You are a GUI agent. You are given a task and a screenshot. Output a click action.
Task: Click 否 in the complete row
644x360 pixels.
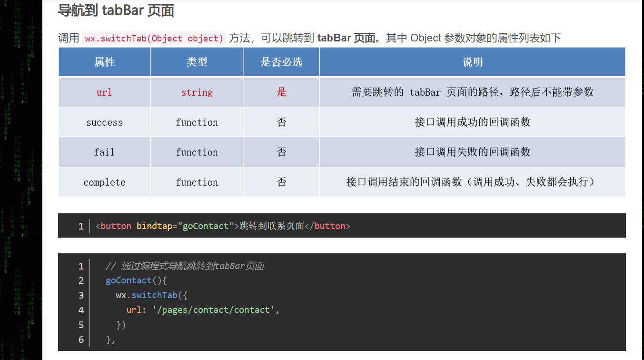coord(281,182)
